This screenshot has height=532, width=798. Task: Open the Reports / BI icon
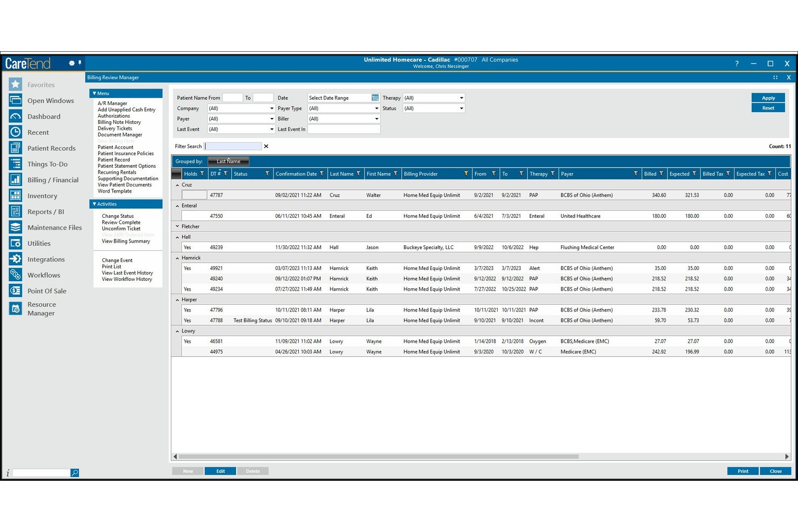tap(16, 211)
